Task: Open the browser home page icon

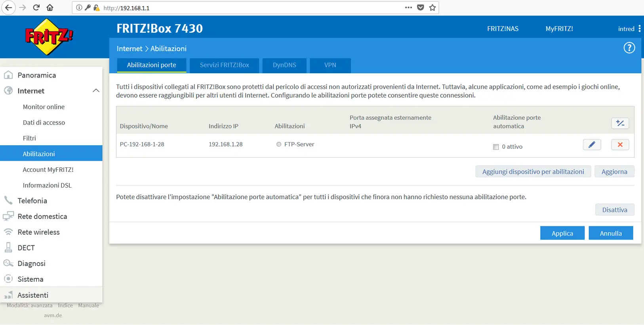Action: pos(50,8)
